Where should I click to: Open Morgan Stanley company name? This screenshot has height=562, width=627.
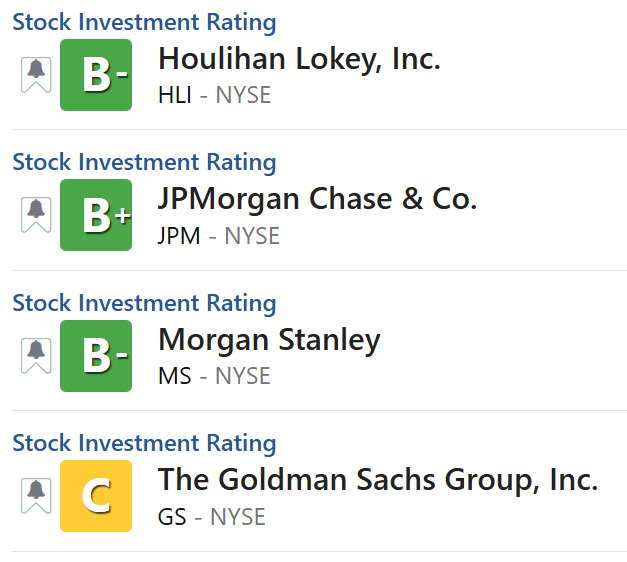coord(269,340)
